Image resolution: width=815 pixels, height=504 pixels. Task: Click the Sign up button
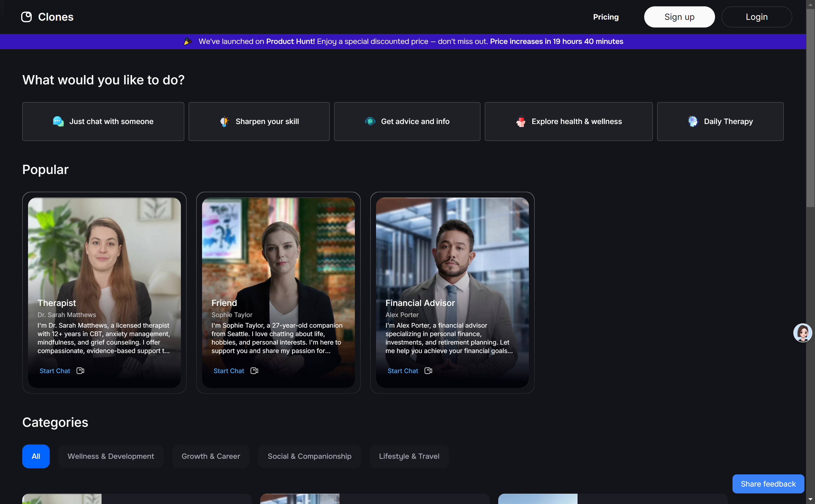click(679, 17)
